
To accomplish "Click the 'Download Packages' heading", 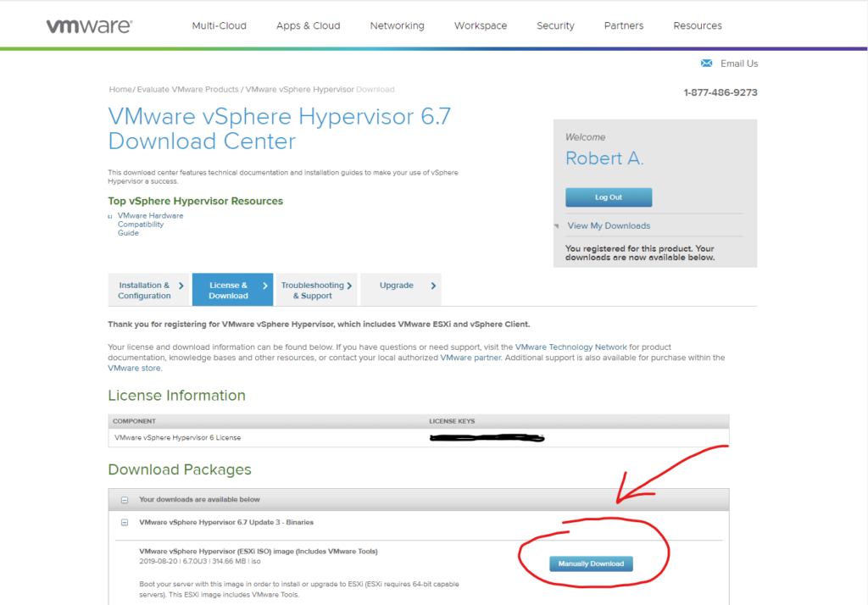I will click(180, 469).
